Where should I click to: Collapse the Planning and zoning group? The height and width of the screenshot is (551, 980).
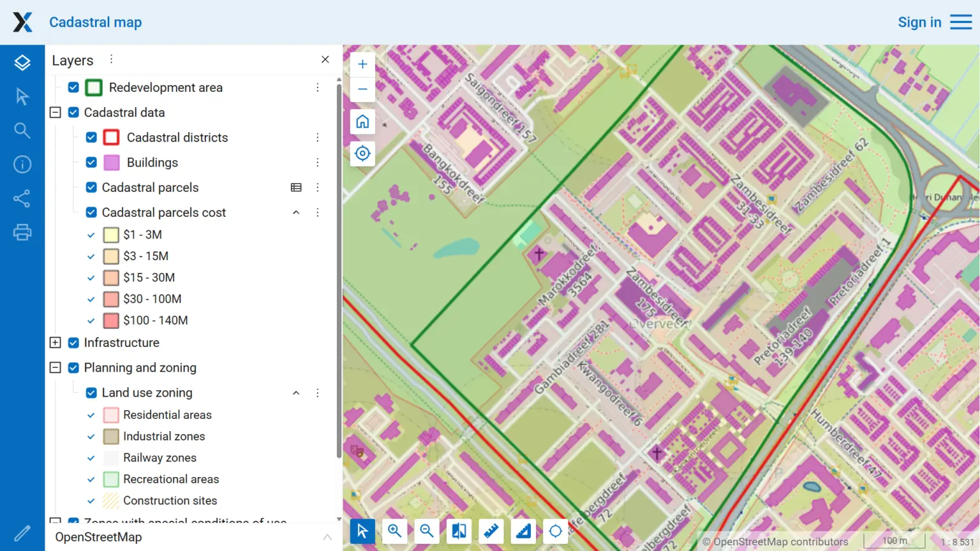click(56, 367)
